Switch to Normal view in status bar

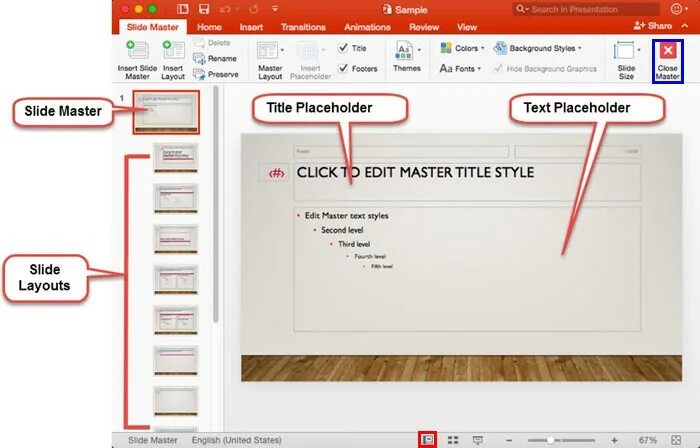(x=427, y=440)
